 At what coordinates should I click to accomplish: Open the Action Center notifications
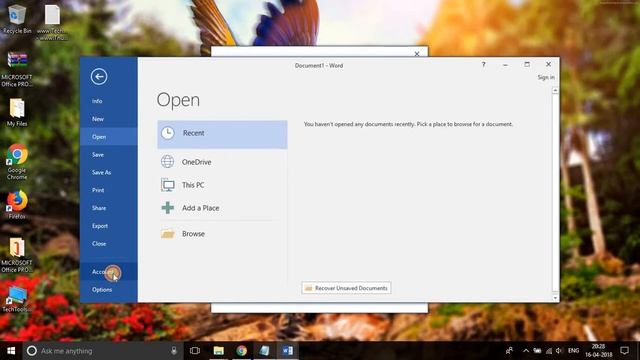click(624, 351)
